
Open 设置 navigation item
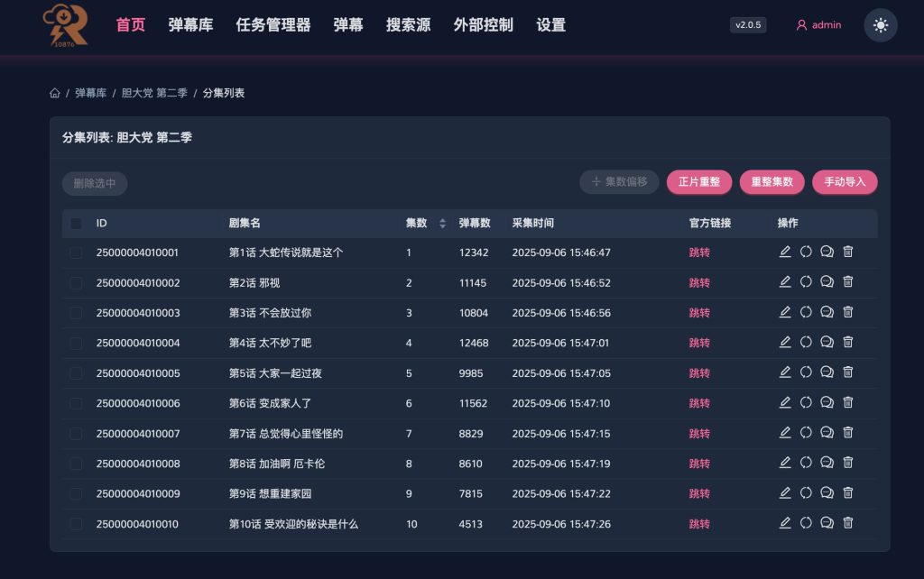click(x=551, y=24)
